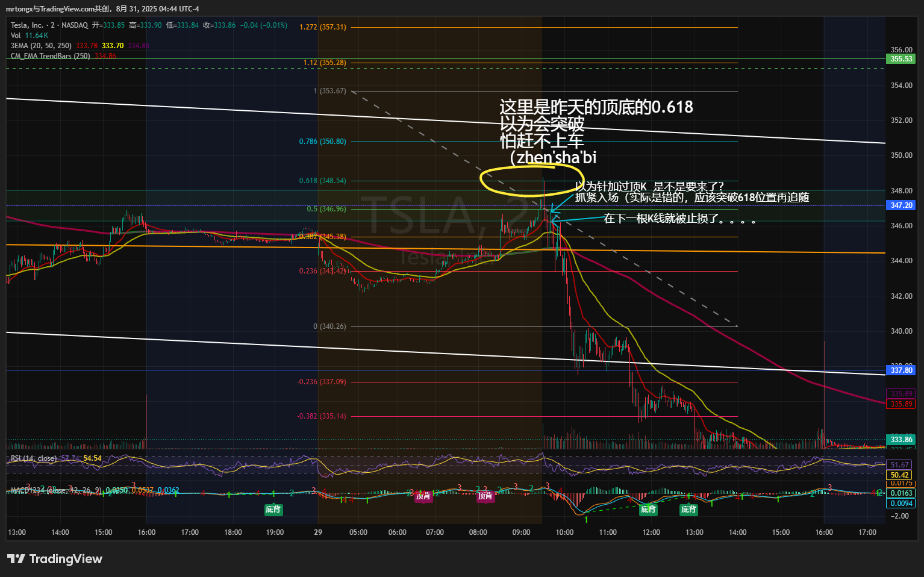Screen dimensions: 924x577
Task: Click the green 底背 marker above the 12:00 label
Action: coord(648,510)
